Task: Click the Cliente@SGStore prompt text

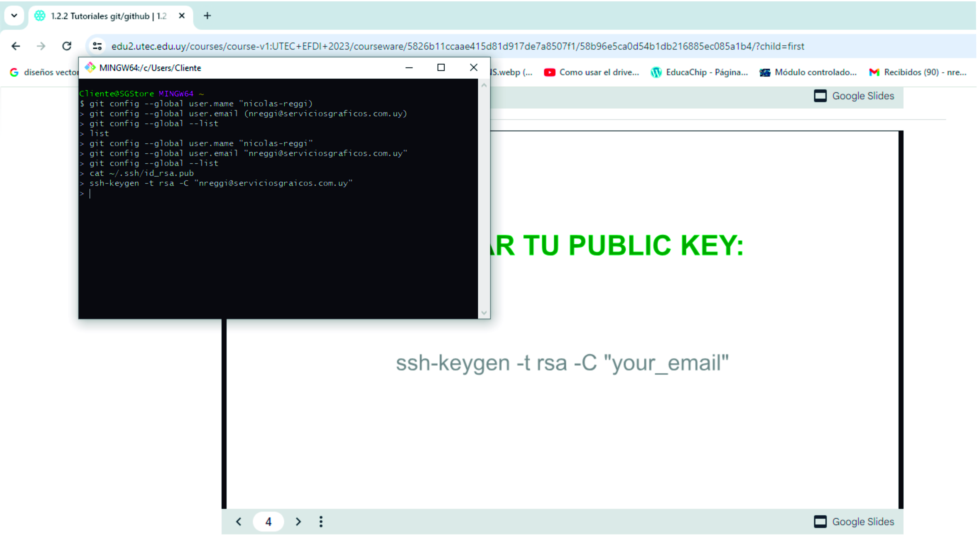Action: tap(116, 94)
